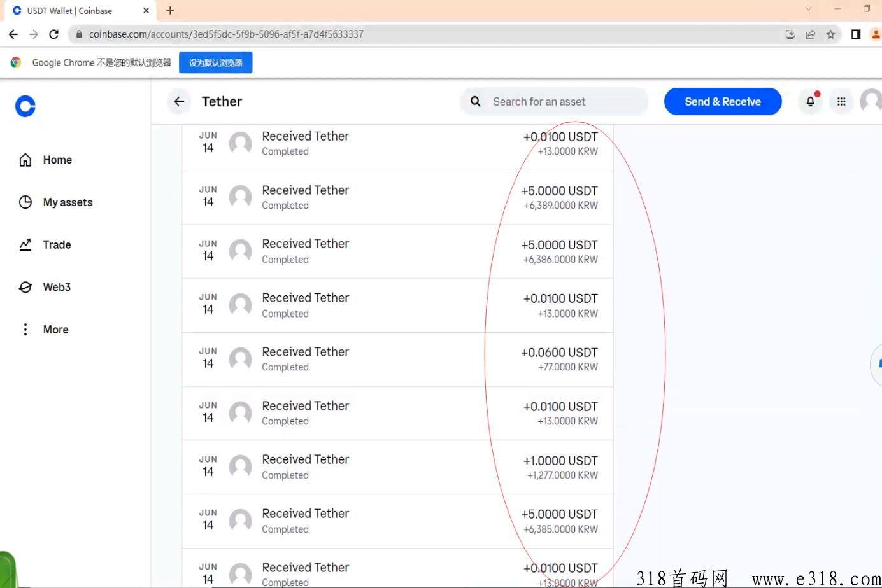882x588 pixels.
Task: Bookmark this page with the star icon
Action: click(x=830, y=34)
